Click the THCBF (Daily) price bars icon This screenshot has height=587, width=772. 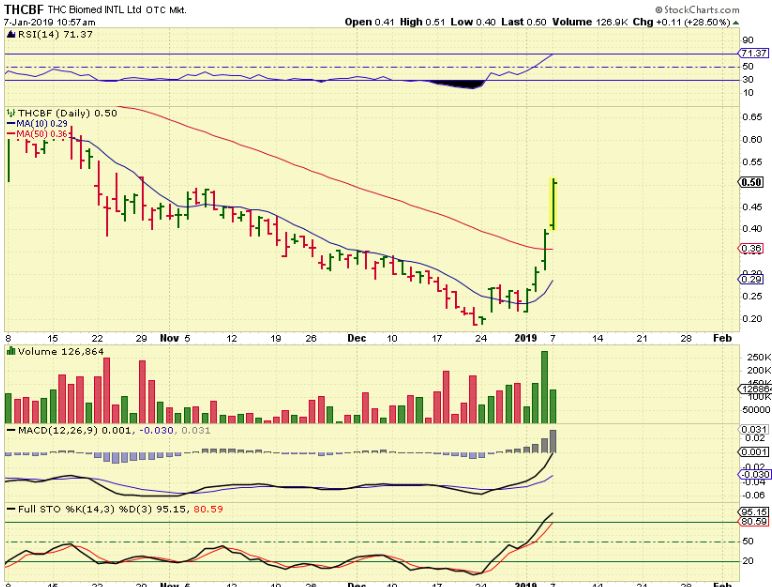click(11, 113)
